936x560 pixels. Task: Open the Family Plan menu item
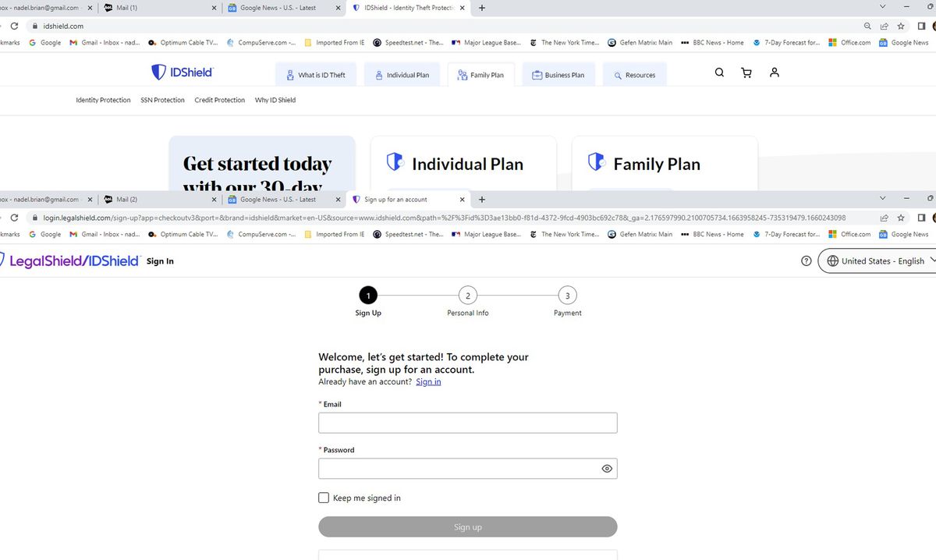click(x=481, y=75)
